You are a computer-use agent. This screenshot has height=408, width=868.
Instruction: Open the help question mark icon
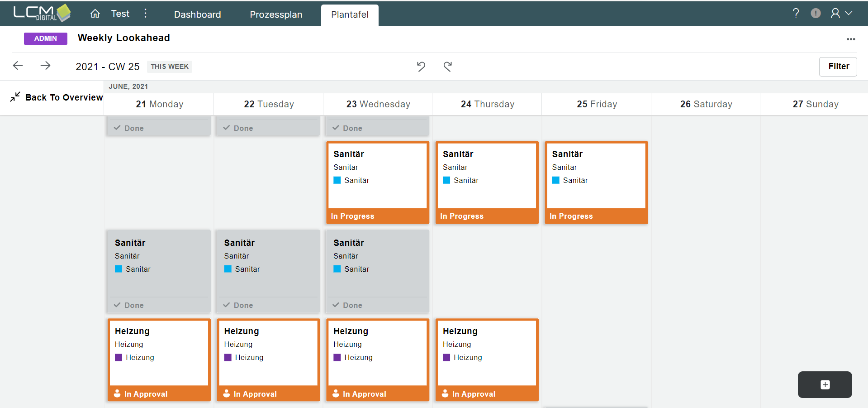click(796, 13)
